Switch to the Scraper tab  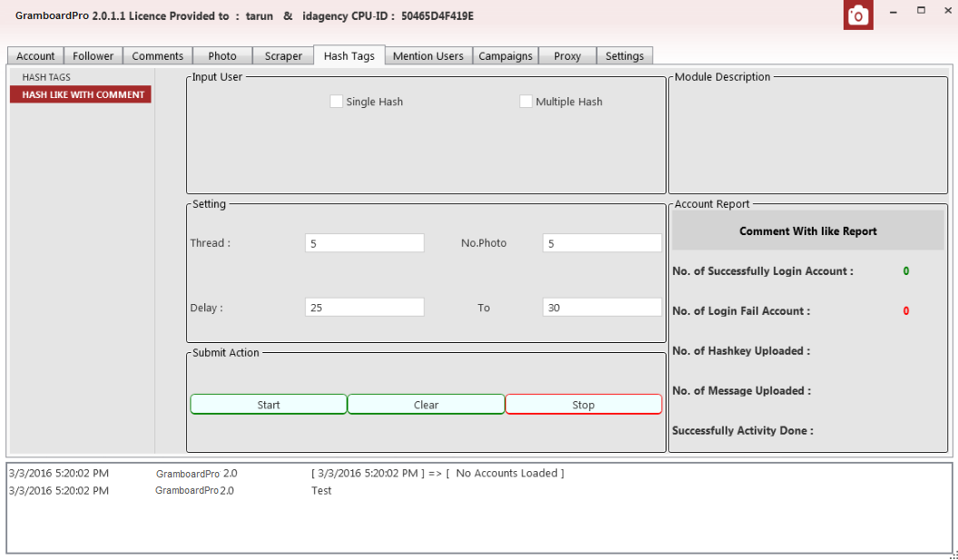[283, 55]
